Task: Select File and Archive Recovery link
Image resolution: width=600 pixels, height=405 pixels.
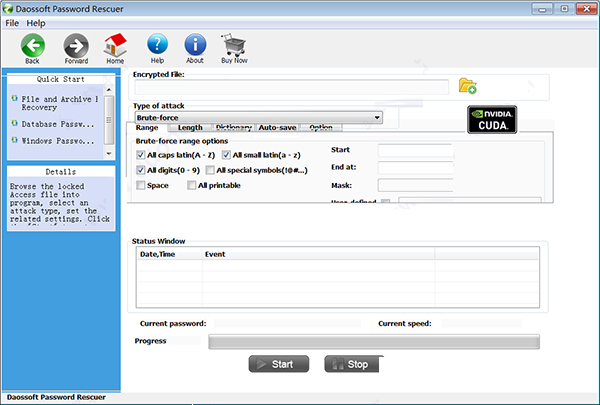Action: pos(60,103)
